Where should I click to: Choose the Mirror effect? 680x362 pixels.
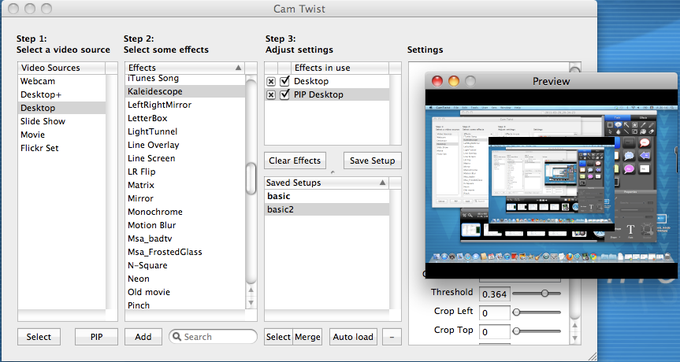(x=185, y=199)
